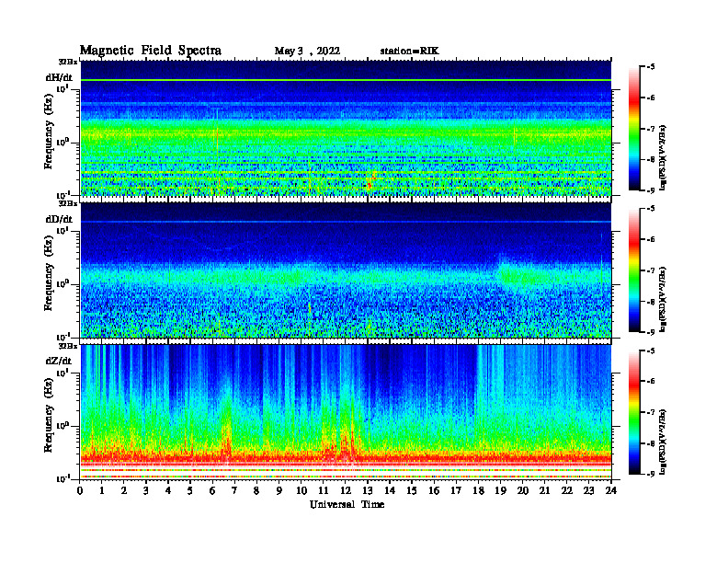Click the dH/dt panel label

coord(59,77)
